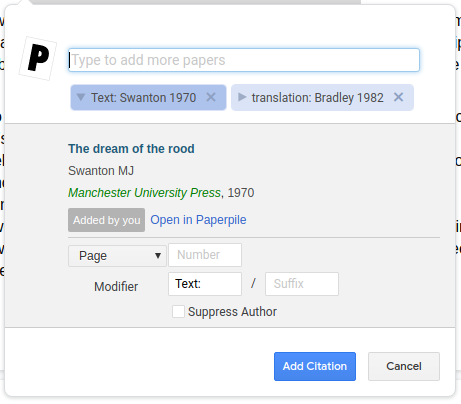Click the Added by you badge
Image resolution: width=461 pixels, height=404 pixels.
[x=106, y=220]
